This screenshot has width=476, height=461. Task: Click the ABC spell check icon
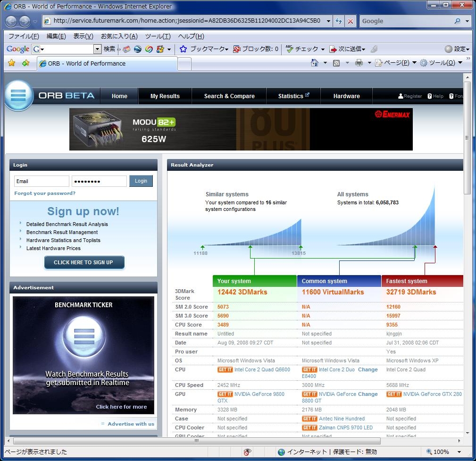289,49
